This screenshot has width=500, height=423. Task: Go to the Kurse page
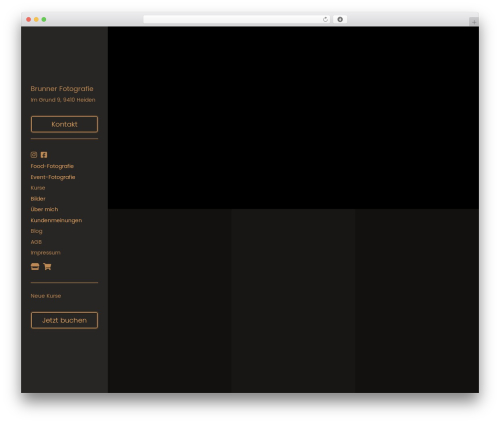(x=38, y=188)
